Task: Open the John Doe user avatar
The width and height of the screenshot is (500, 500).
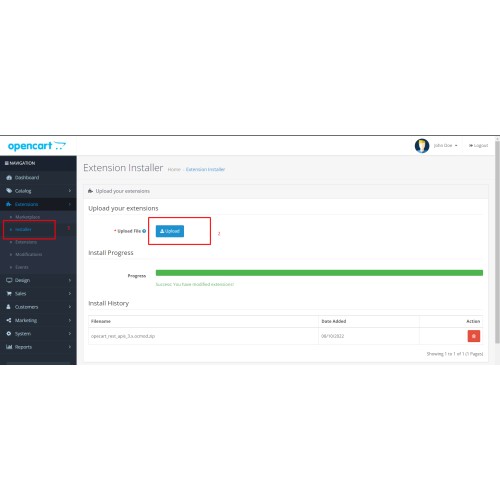Action: tap(422, 146)
